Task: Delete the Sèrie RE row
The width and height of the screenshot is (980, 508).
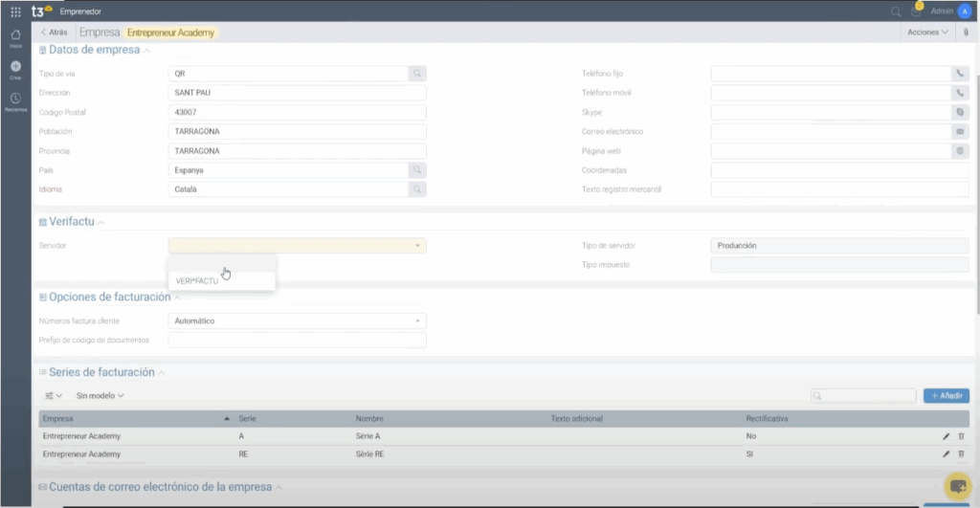Action: (961, 453)
